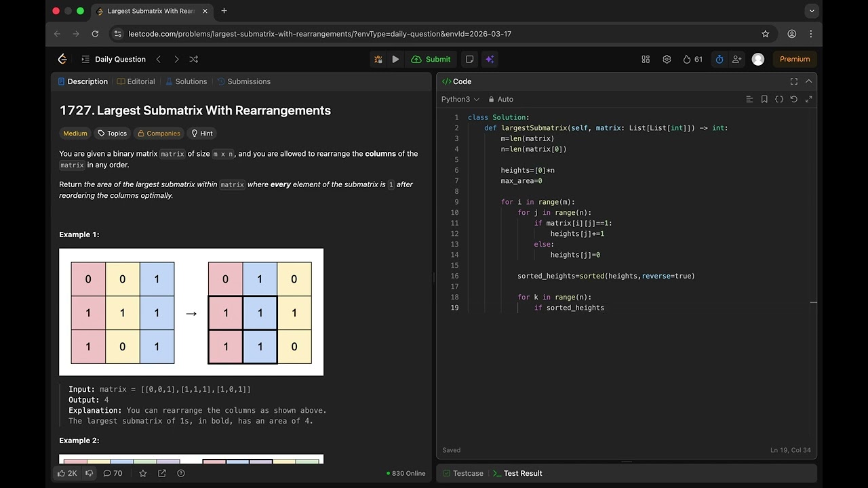Submit the solution
Screen dimensions: 868x488
click(431, 59)
